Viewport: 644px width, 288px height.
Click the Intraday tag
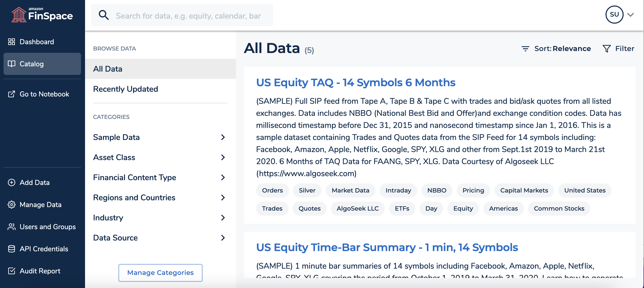[x=398, y=190]
